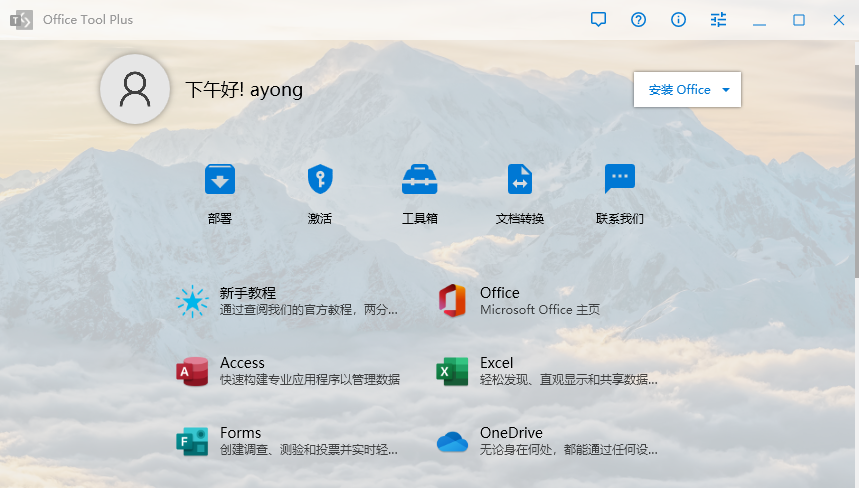Click the Excel description 轻松发现、直观显示和共享数据
Image resolution: width=859 pixels, height=488 pixels.
[569, 380]
